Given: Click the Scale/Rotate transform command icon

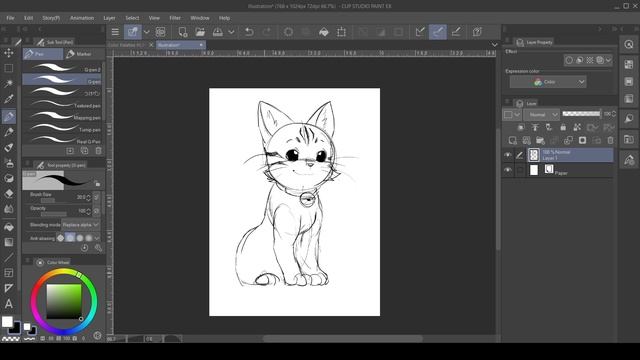Looking at the screenshot, I should (x=342, y=32).
